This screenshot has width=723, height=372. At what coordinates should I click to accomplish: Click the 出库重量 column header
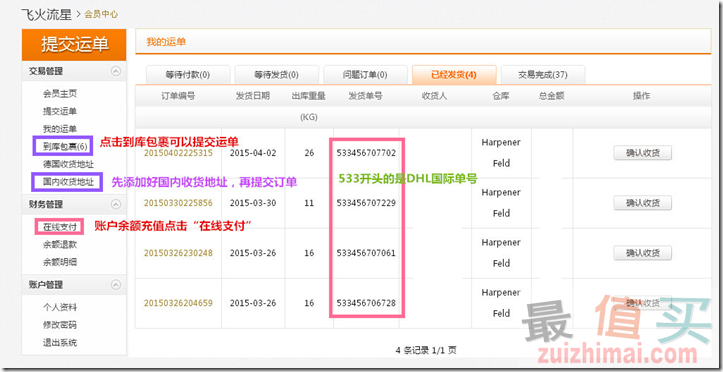[309, 96]
